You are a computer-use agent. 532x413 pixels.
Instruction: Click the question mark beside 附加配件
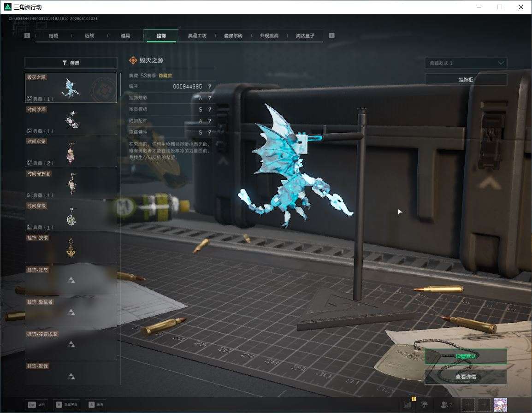tap(210, 121)
